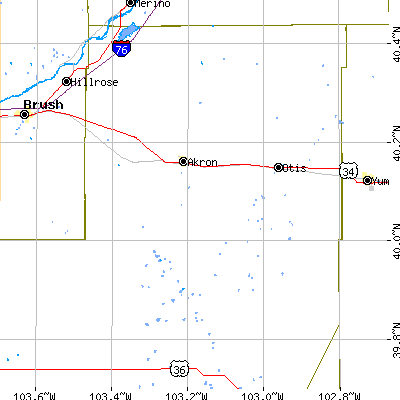Click the Otis town label
Image resolution: width=400 pixels, height=400 pixels.
294,168
